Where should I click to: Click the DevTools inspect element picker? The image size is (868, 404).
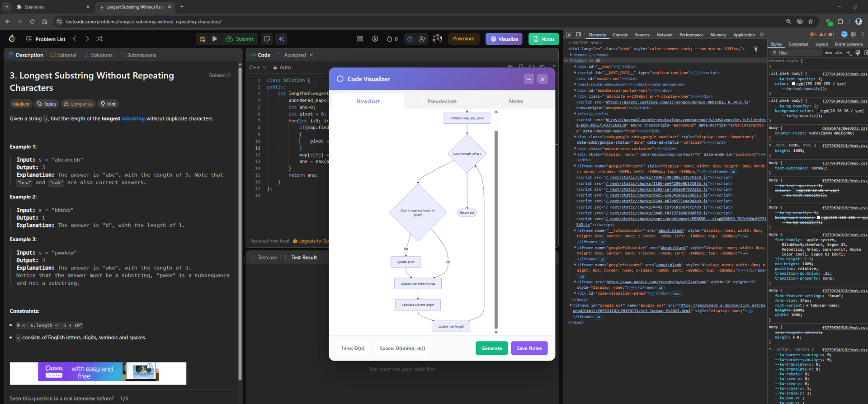569,34
